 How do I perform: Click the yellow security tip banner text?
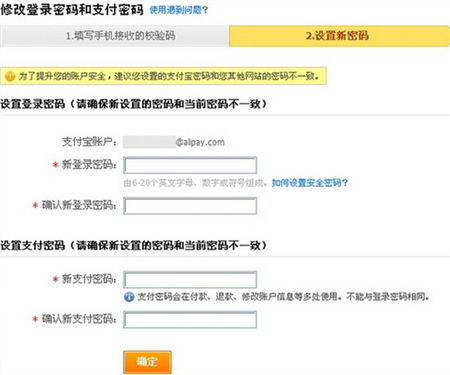pyautogui.click(x=169, y=76)
